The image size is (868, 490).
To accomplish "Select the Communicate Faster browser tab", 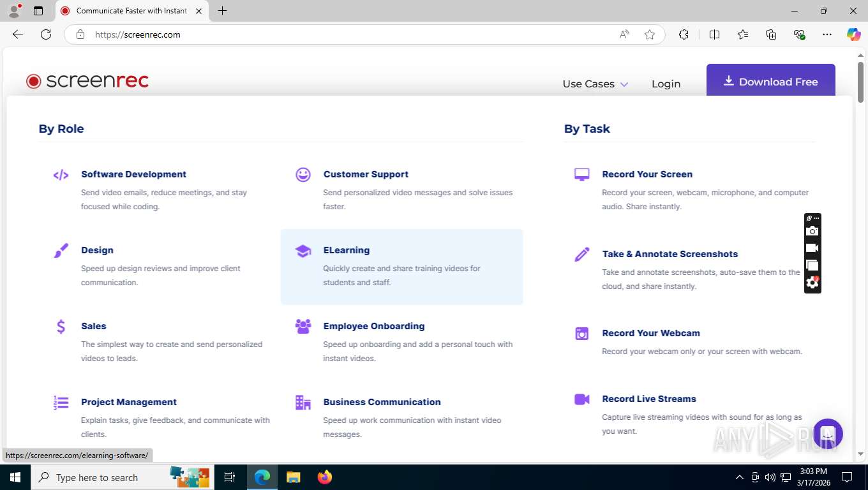I will coord(132,11).
